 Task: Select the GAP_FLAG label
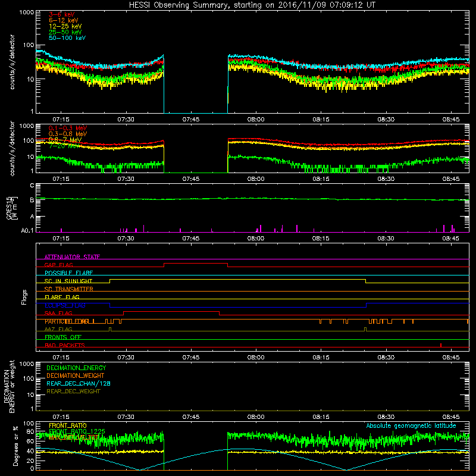[x=58, y=265]
